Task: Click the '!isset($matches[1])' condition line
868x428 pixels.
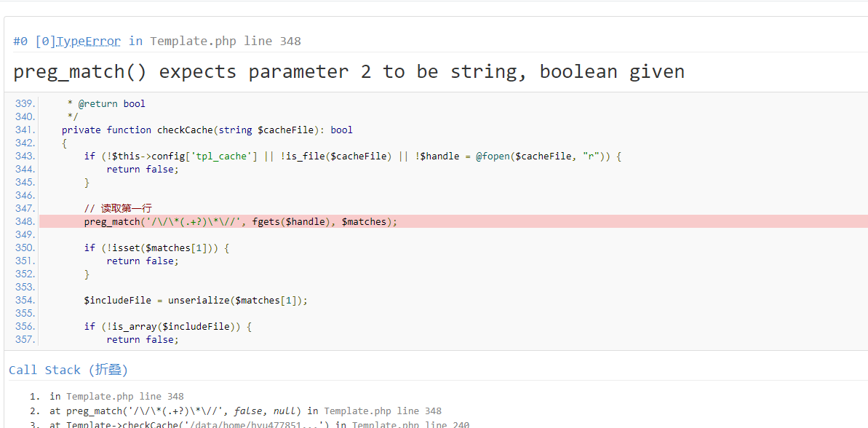Action: [x=156, y=248]
